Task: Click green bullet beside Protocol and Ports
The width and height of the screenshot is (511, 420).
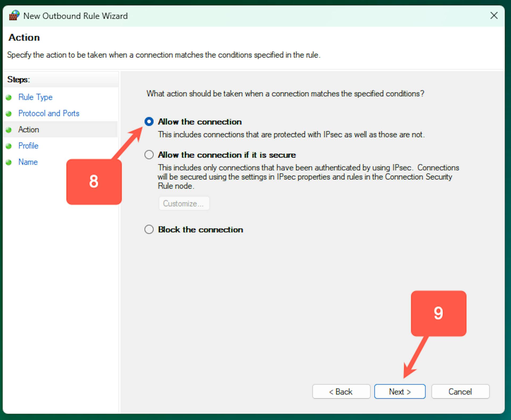Action: (9, 114)
